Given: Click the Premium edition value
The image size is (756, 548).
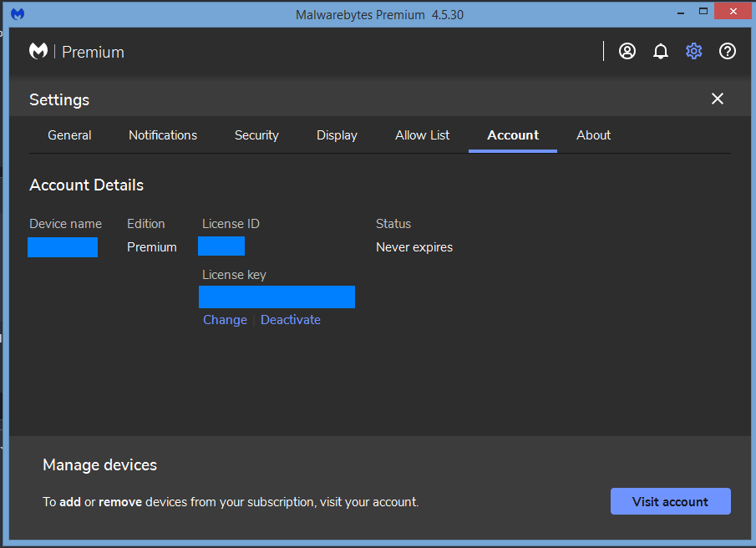Looking at the screenshot, I should [x=152, y=247].
